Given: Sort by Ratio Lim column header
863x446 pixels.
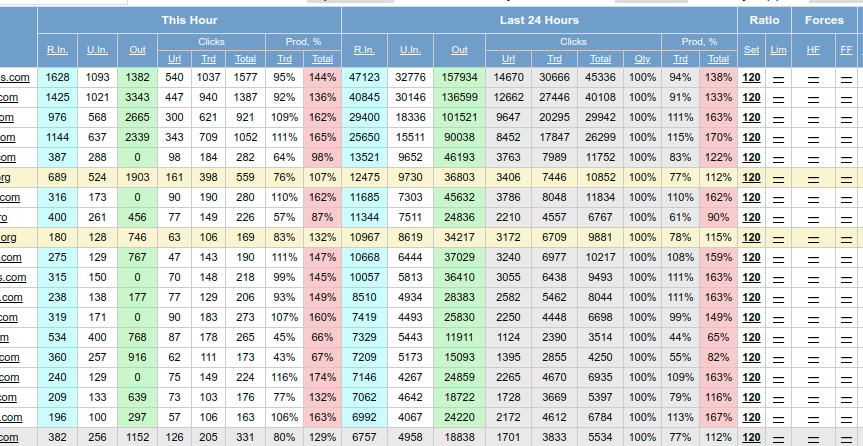Looking at the screenshot, I should 778,50.
